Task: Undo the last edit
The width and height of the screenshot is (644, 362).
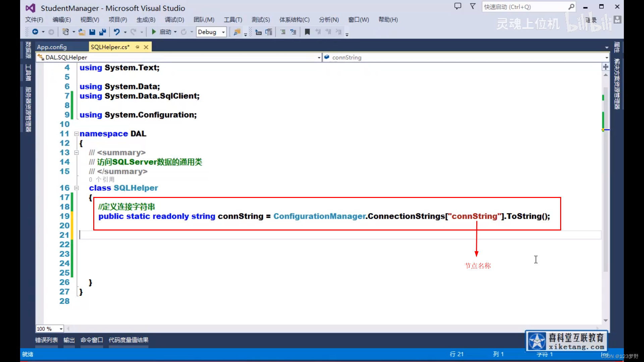Action: click(116, 32)
